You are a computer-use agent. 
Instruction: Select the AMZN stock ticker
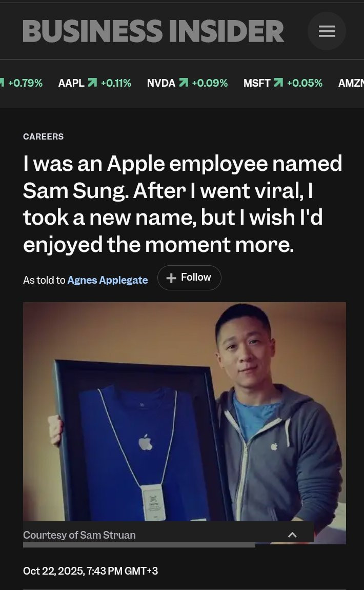[351, 83]
